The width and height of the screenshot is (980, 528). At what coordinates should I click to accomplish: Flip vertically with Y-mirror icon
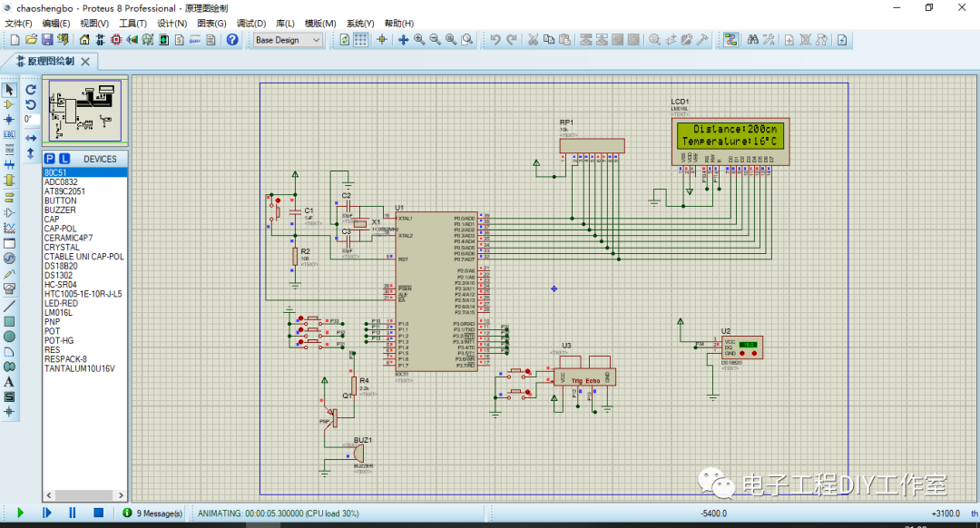31,153
